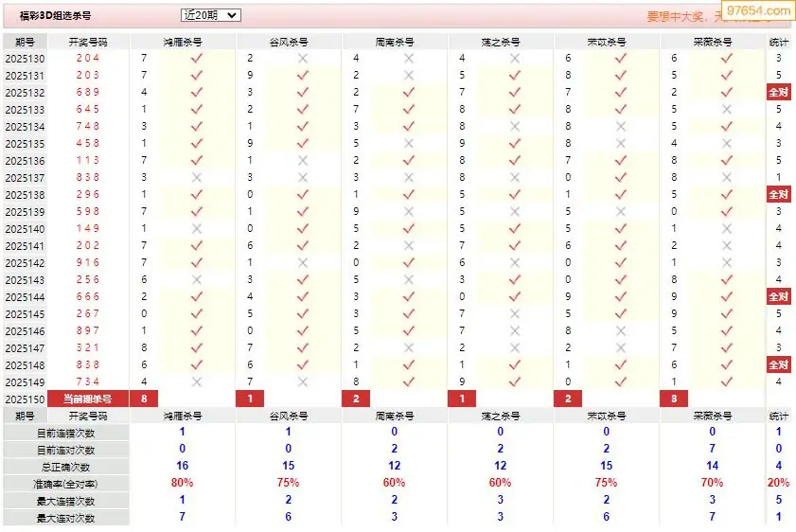Click the 谷风 cross mark in row 2025142

coord(303,262)
